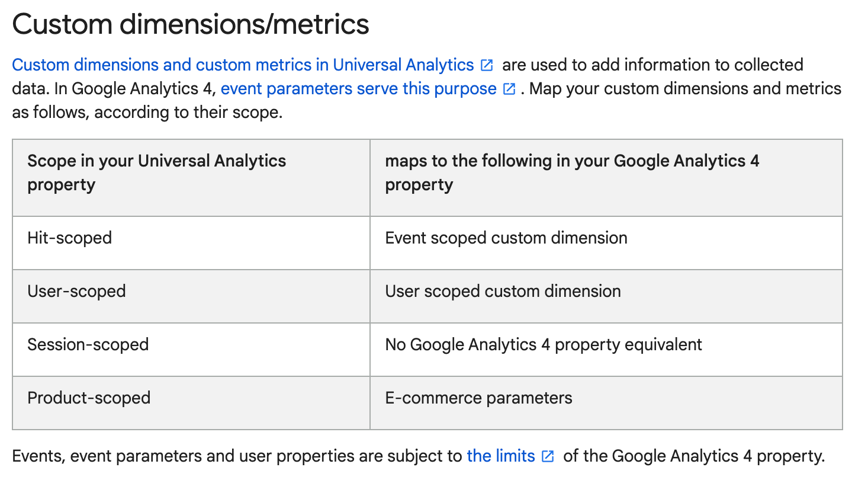Screen dimensions: 868x480
Task: Click the User-scoped table cell
Action: click(x=191, y=296)
